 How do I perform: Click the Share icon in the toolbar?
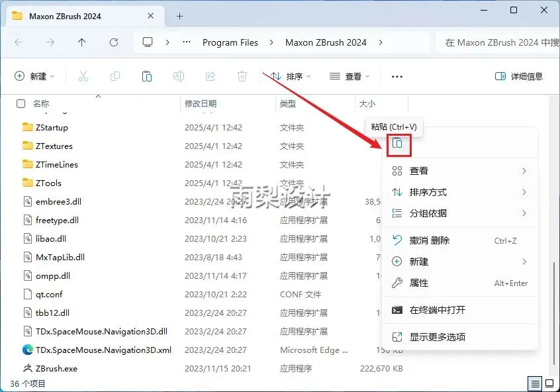point(210,76)
